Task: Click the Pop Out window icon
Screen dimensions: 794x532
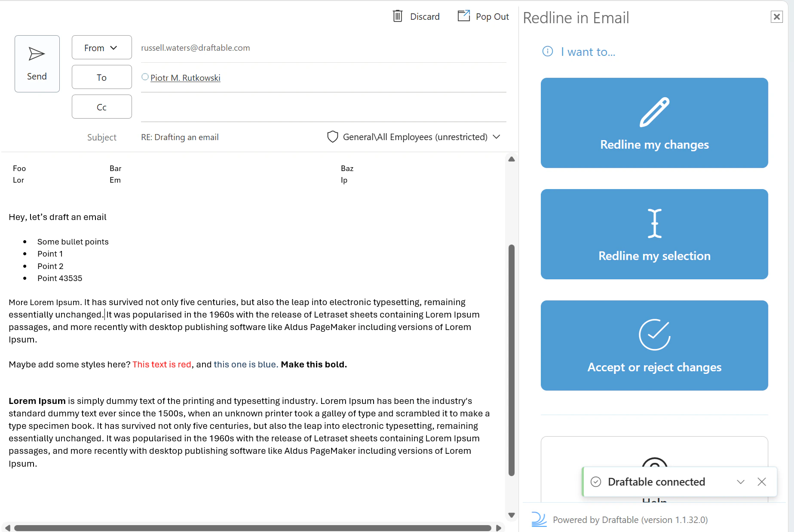Action: 463,16
